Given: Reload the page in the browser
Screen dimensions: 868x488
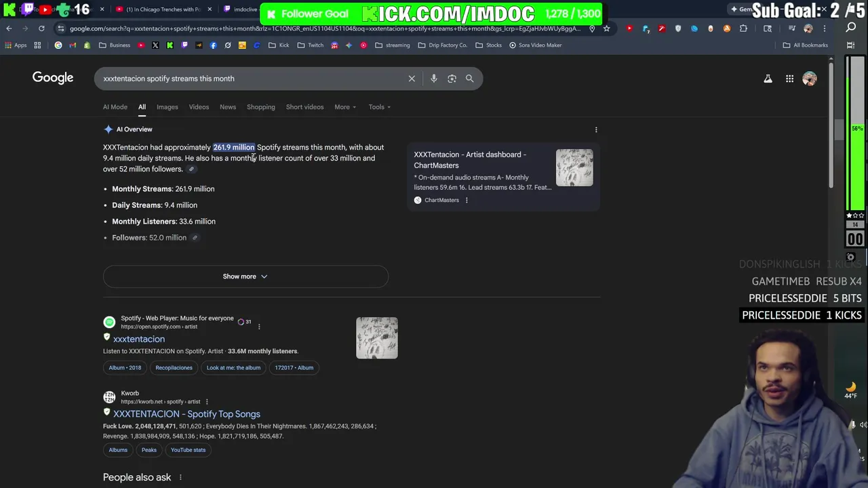Looking at the screenshot, I should point(41,28).
